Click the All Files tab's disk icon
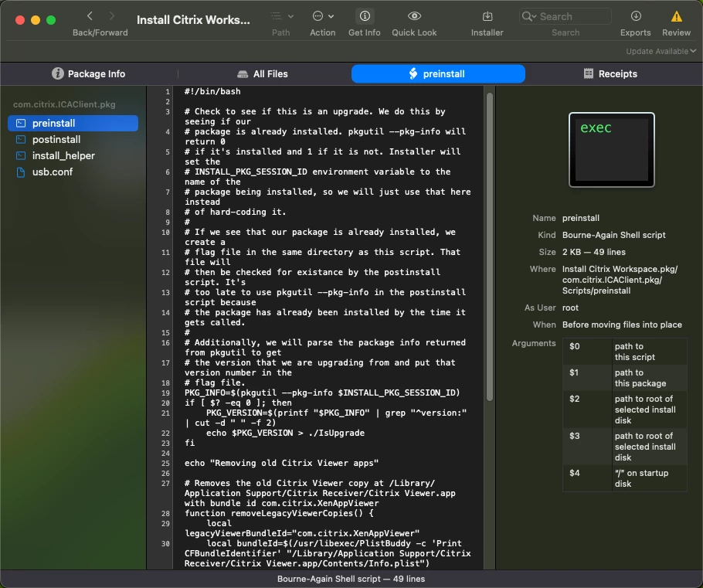 [x=243, y=74]
